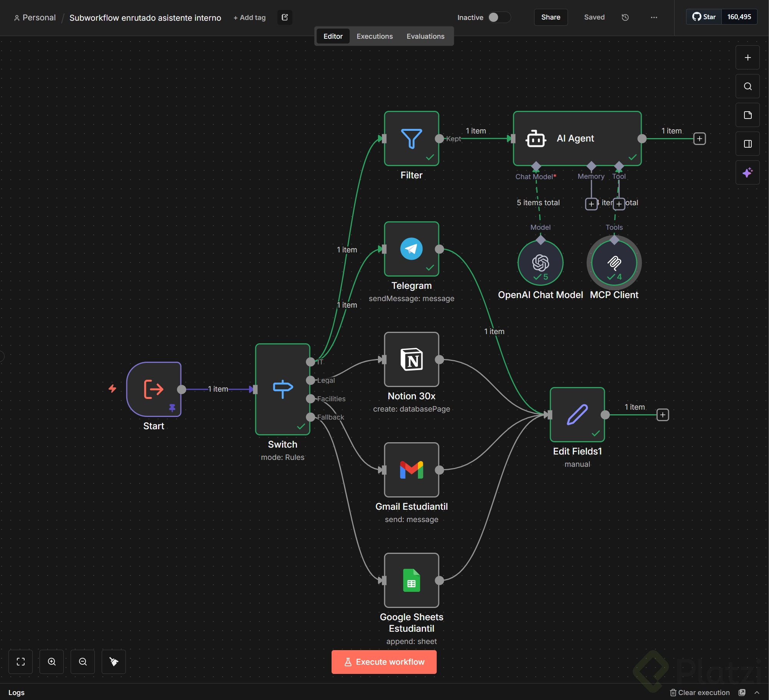This screenshot has height=700, width=769.
Task: Click the OpenAI Chat Model node
Action: pyautogui.click(x=540, y=263)
